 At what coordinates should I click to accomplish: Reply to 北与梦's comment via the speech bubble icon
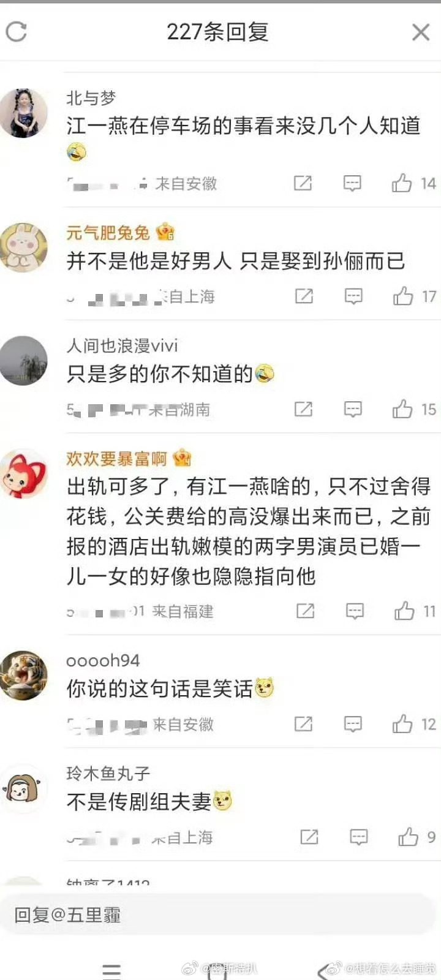pos(352,183)
